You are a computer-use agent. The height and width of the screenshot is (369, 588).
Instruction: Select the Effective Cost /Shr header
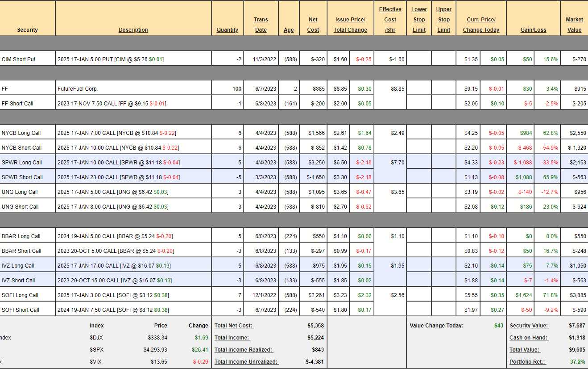(x=390, y=20)
